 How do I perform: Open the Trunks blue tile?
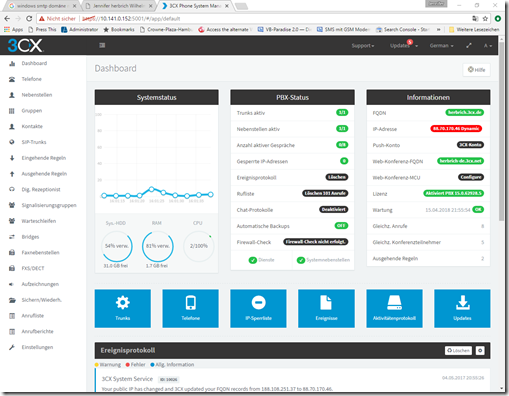click(x=123, y=308)
